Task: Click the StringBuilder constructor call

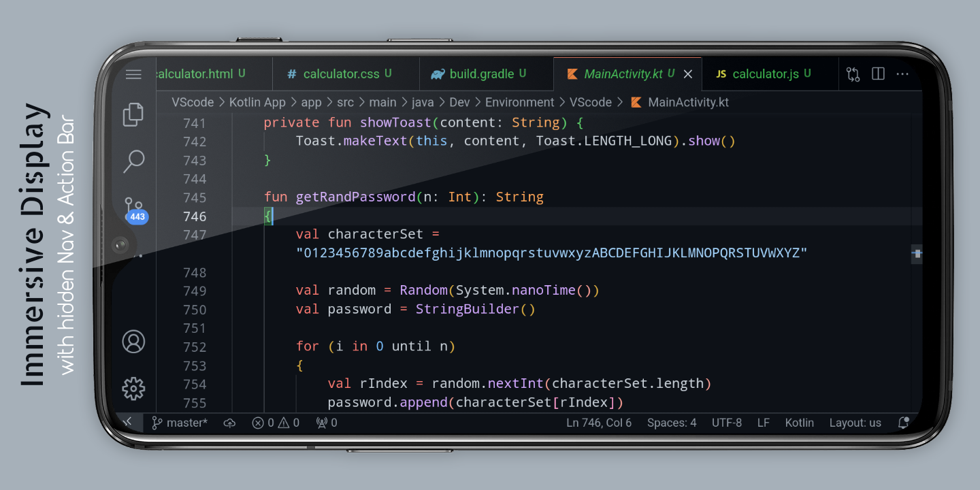Action: (468, 309)
